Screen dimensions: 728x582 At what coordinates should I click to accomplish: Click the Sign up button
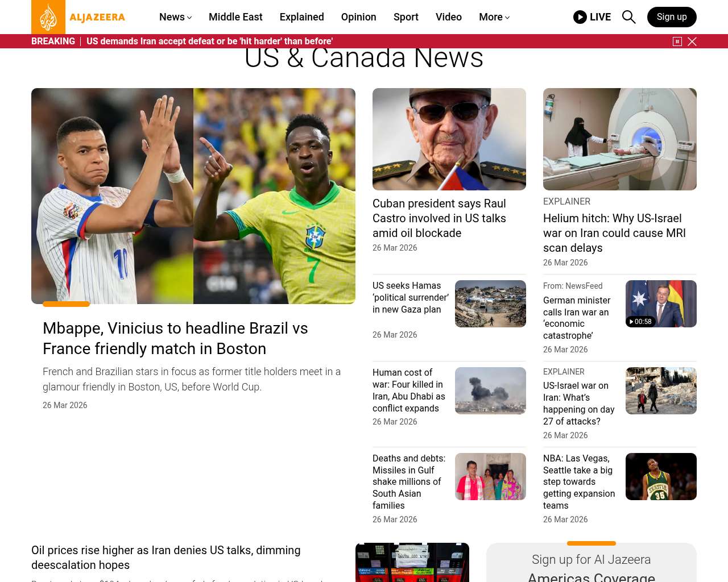click(672, 17)
